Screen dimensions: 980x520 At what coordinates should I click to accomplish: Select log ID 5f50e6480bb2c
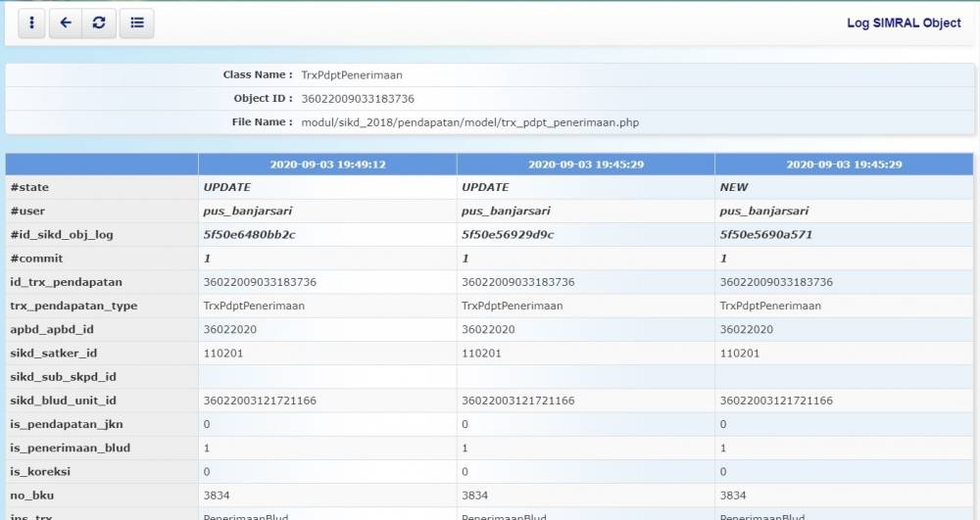249,235
